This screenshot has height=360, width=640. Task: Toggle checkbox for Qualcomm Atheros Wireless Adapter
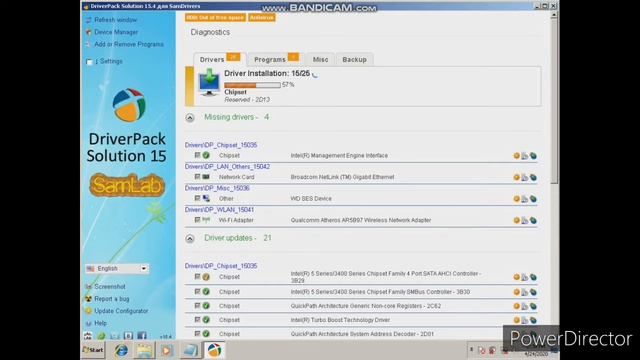(197, 220)
